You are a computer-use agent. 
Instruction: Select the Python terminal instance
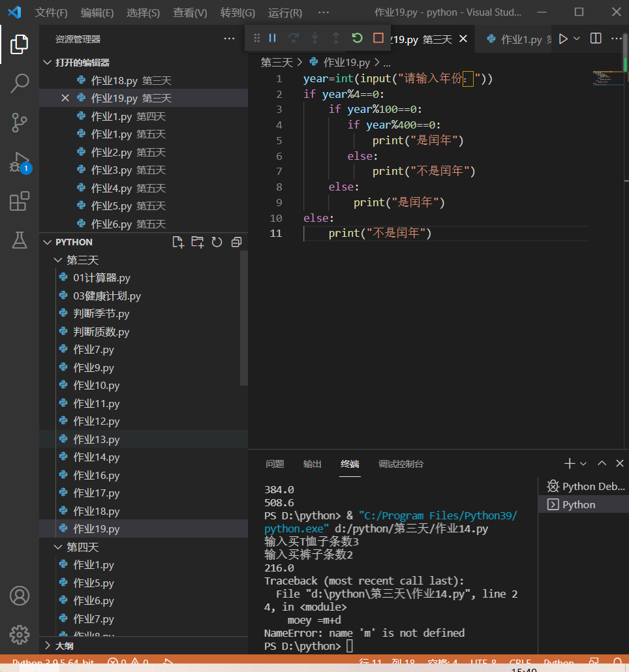(583, 504)
